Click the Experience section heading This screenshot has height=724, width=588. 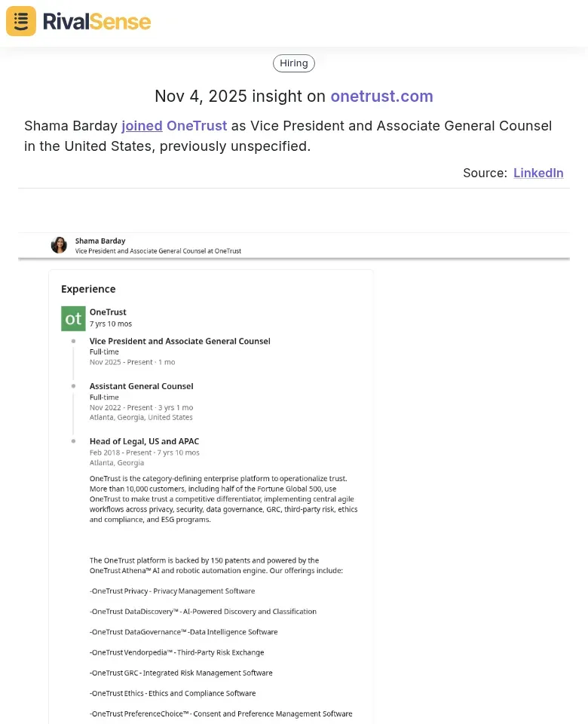pos(88,289)
